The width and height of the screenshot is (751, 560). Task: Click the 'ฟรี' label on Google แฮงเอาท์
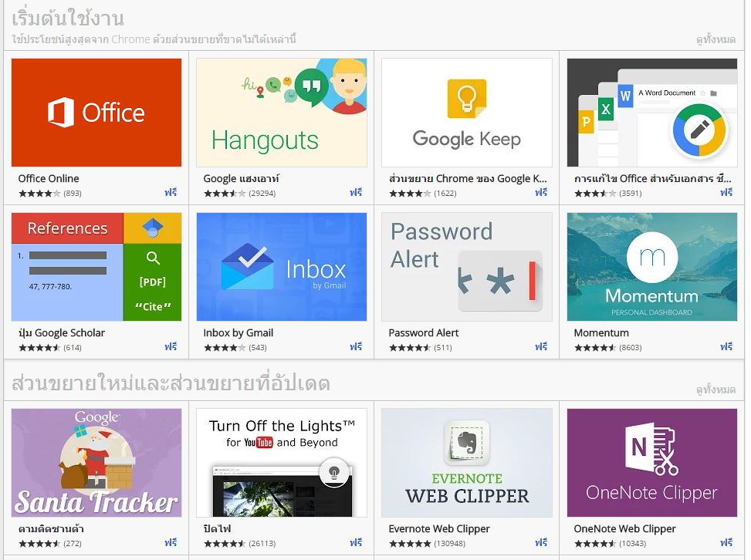point(356,192)
